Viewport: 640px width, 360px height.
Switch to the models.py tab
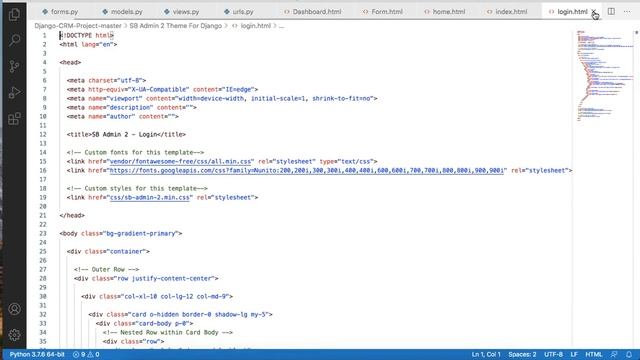pyautogui.click(x=122, y=12)
